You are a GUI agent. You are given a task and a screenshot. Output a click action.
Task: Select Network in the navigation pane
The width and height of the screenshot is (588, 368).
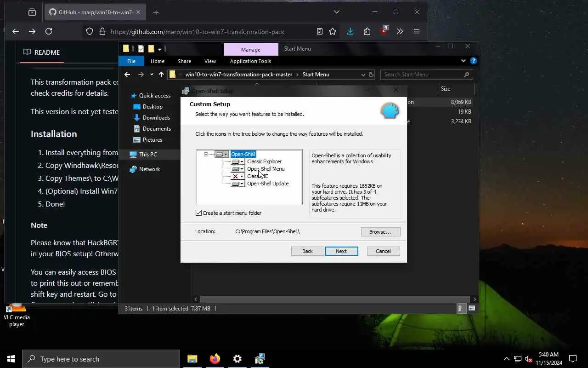point(145,169)
